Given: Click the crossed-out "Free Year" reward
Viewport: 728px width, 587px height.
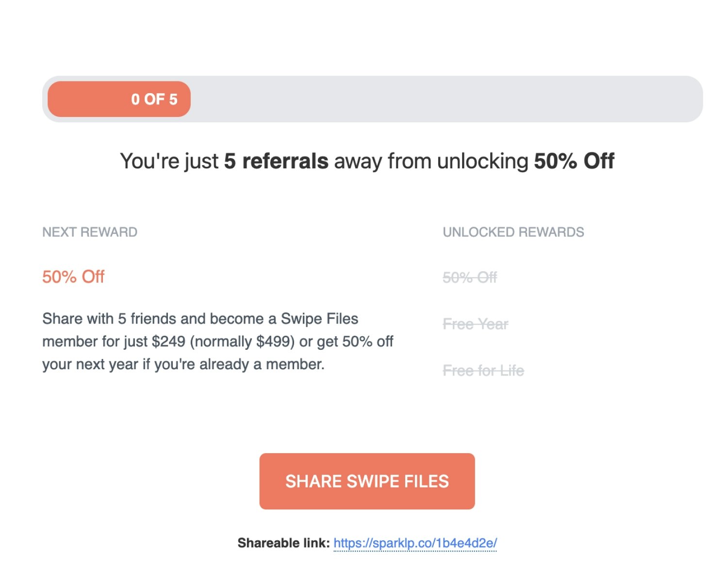Looking at the screenshot, I should point(475,324).
